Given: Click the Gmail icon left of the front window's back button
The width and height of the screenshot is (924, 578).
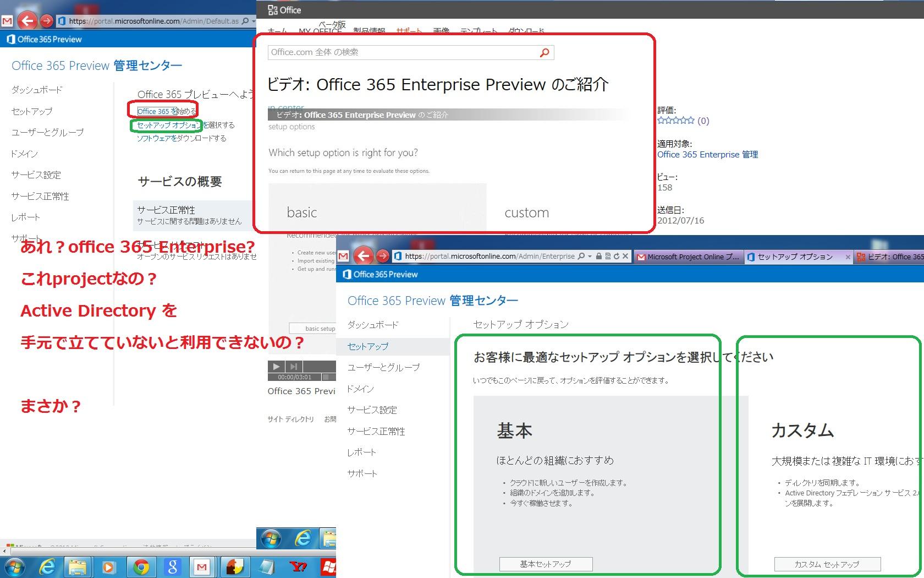Looking at the screenshot, I should (x=343, y=256).
